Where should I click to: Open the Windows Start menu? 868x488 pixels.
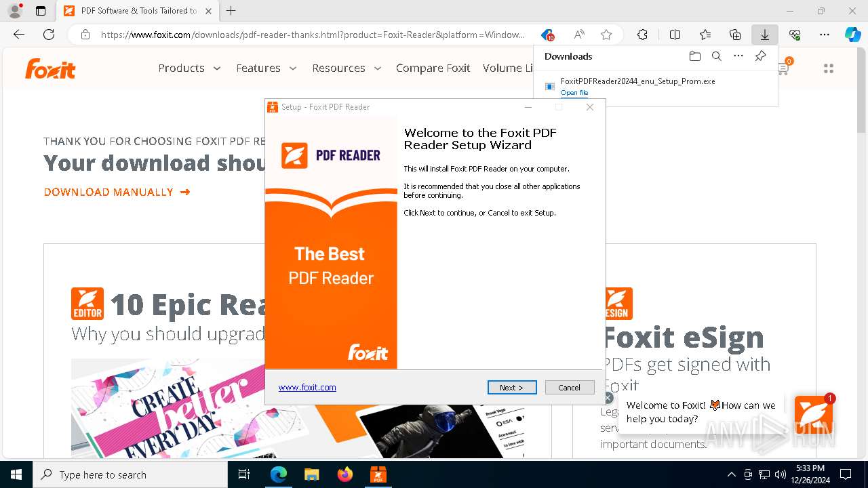pos(16,474)
